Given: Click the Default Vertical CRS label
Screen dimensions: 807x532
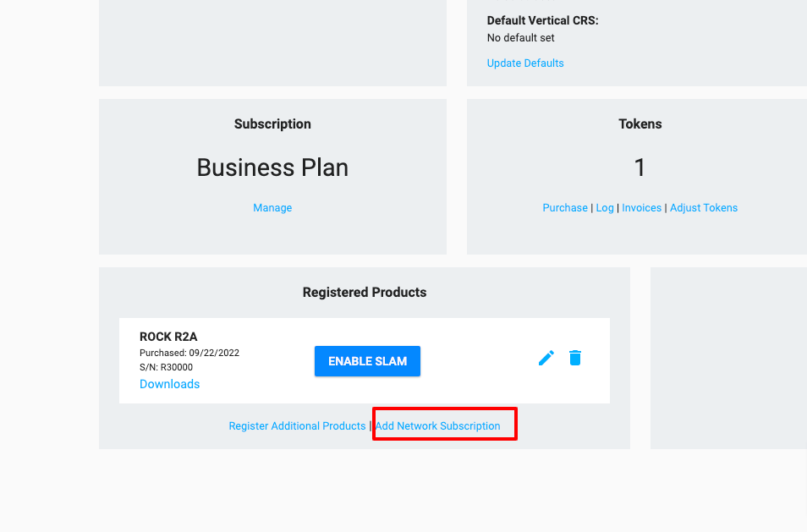Looking at the screenshot, I should 542,20.
